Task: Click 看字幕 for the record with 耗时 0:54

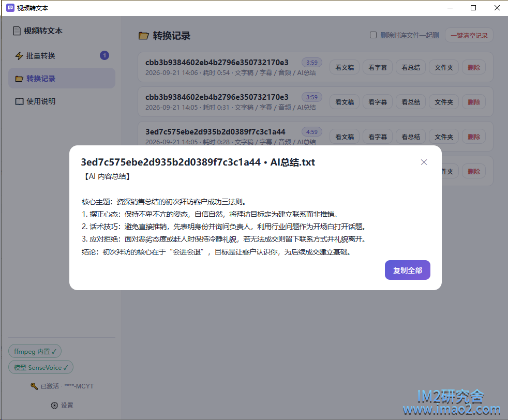Action: pyautogui.click(x=378, y=67)
